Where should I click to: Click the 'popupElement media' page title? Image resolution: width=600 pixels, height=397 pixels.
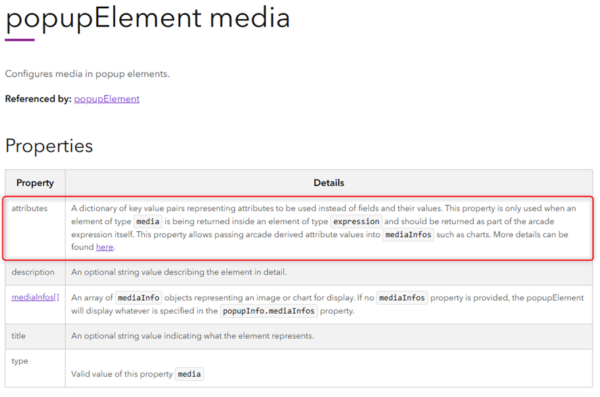point(148,18)
